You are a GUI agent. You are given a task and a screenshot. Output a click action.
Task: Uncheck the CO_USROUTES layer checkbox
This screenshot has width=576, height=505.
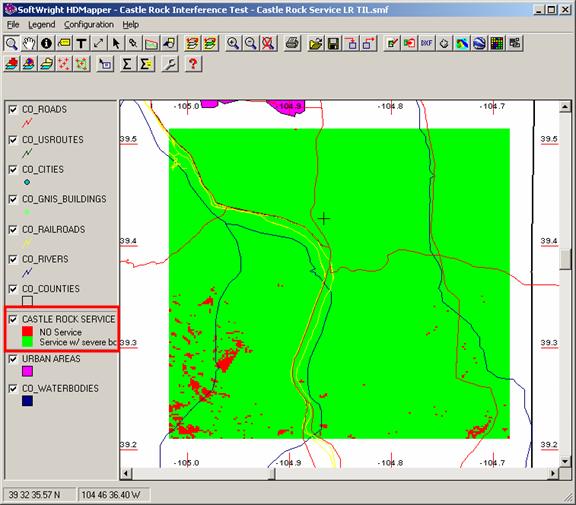pos(13,140)
